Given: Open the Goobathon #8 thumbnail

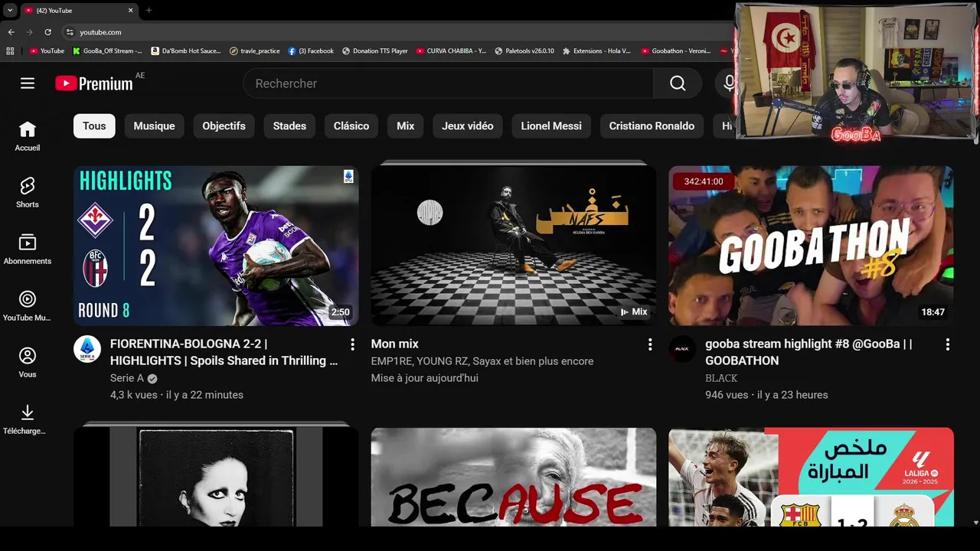Looking at the screenshot, I should pos(811,246).
